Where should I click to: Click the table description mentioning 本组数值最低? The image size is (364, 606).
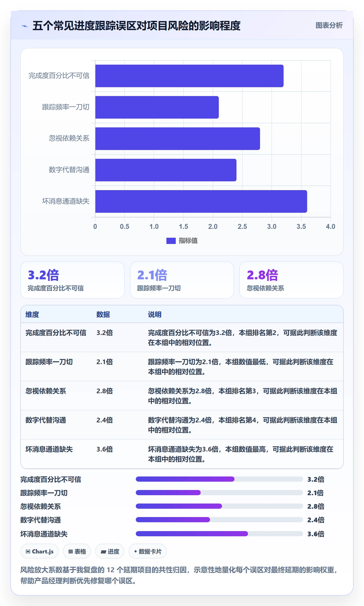click(241, 367)
